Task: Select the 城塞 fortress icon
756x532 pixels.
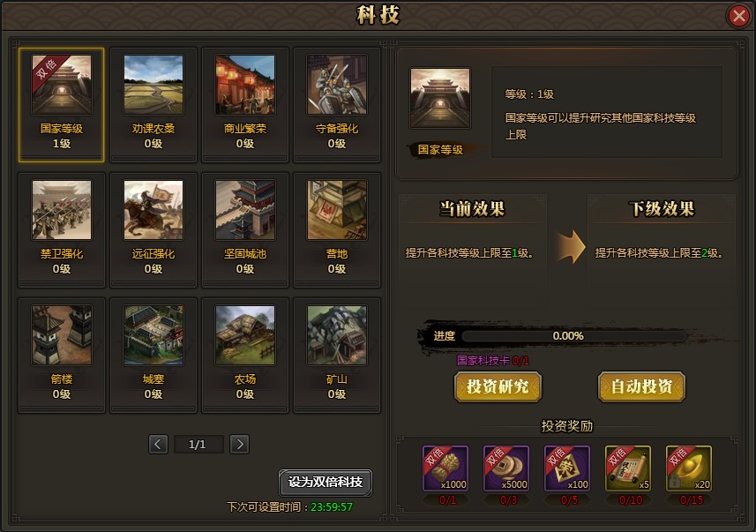Action: tap(153, 335)
